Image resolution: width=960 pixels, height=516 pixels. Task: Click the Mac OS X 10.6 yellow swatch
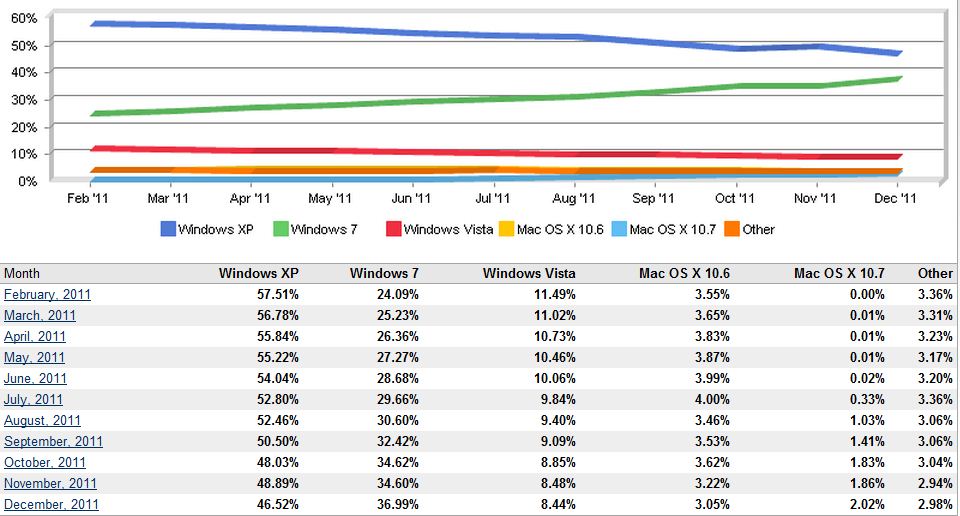click(507, 229)
